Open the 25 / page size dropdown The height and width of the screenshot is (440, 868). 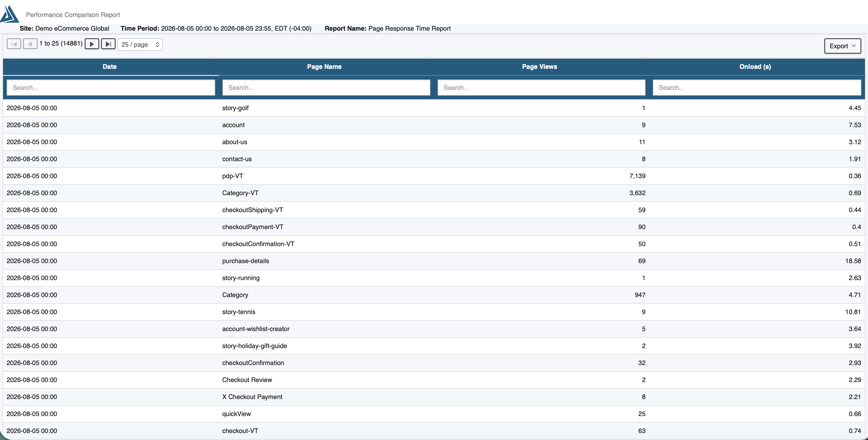point(140,45)
